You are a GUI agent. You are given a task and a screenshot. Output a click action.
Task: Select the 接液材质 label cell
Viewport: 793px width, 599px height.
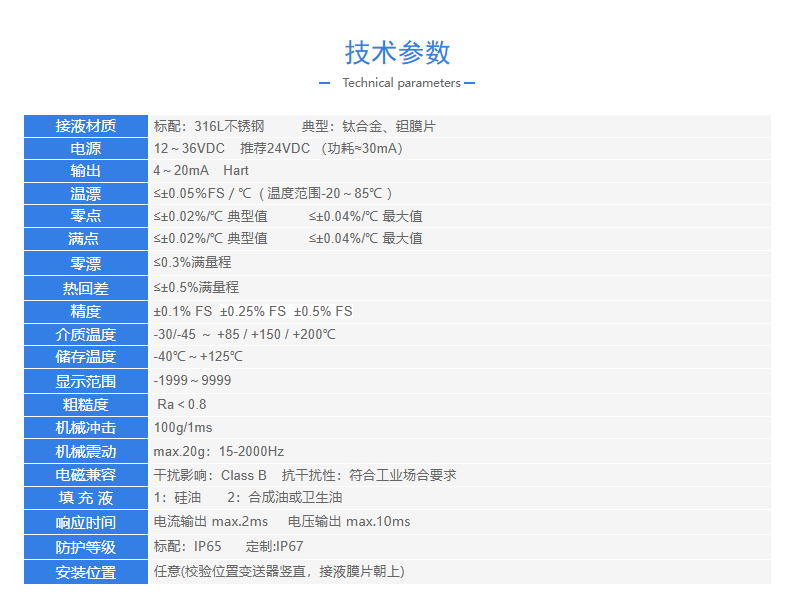(x=86, y=126)
